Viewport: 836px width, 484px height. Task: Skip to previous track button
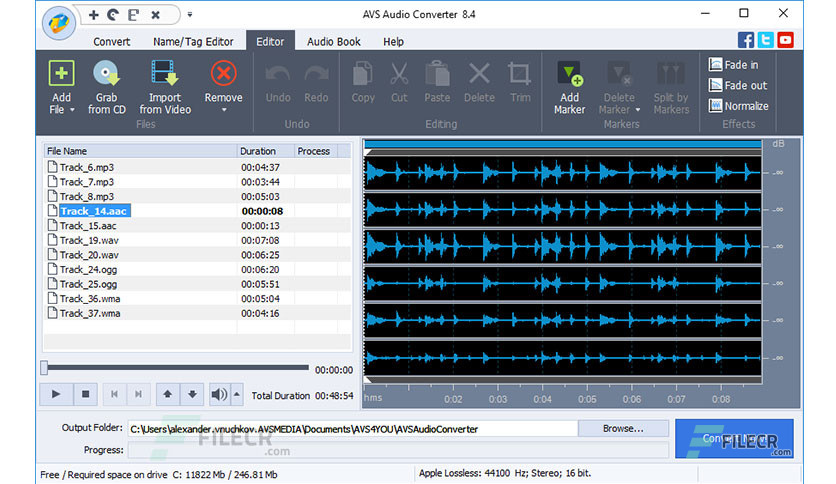point(114,394)
